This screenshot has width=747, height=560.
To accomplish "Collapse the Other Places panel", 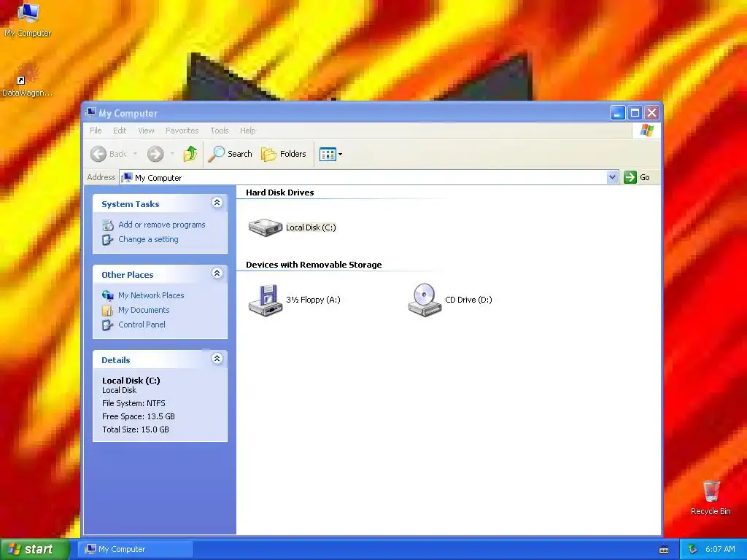I will pos(217,273).
